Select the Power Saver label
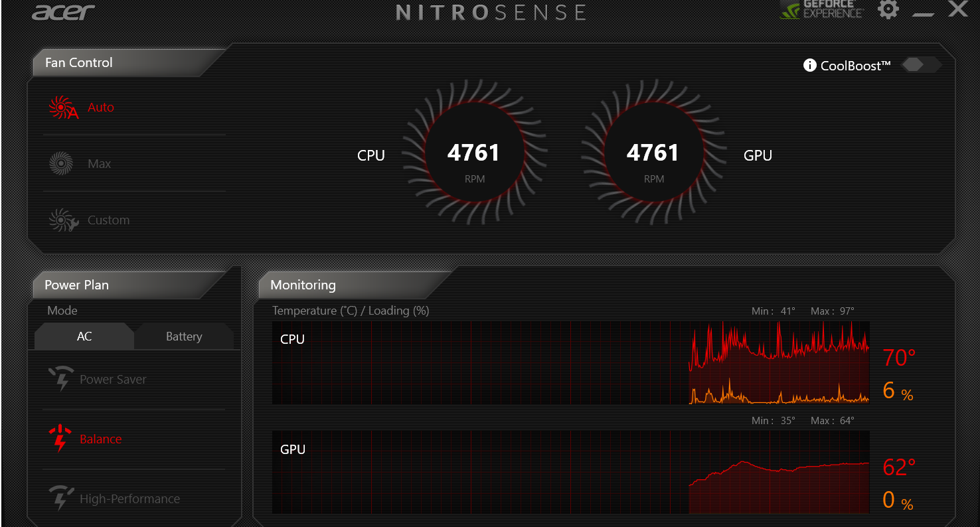Screen dimensions: 980x527 [x=113, y=380]
